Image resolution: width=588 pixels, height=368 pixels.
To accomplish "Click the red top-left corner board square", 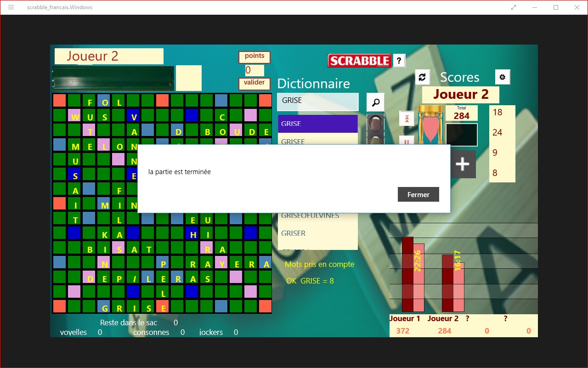I will tap(59, 100).
